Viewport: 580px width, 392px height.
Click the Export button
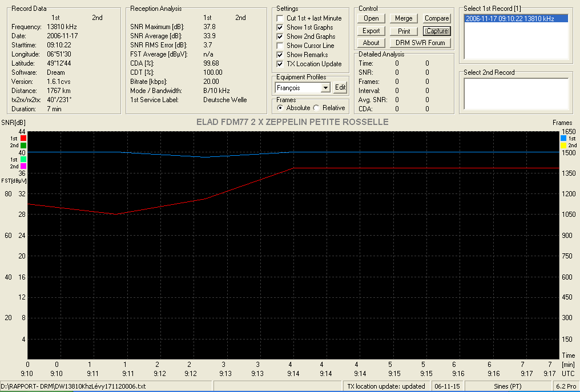pos(371,31)
